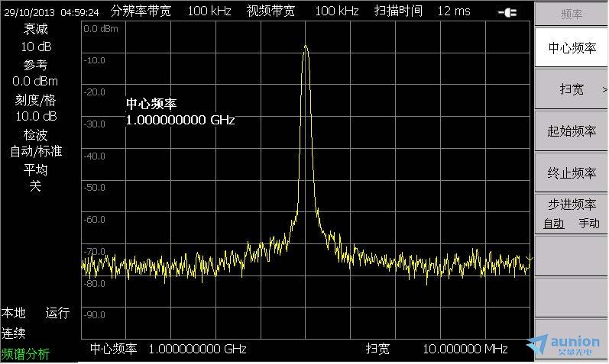Select the 终止频率 softkey
609x364 pixels.
point(571,173)
